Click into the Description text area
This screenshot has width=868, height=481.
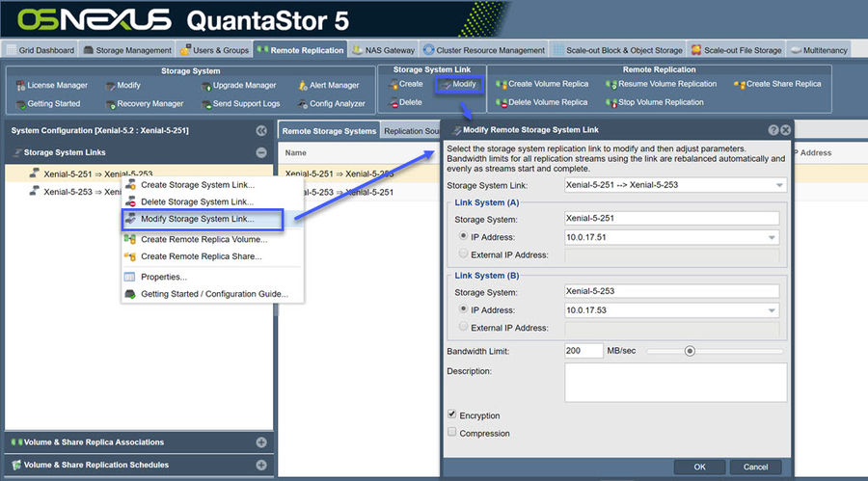point(675,383)
